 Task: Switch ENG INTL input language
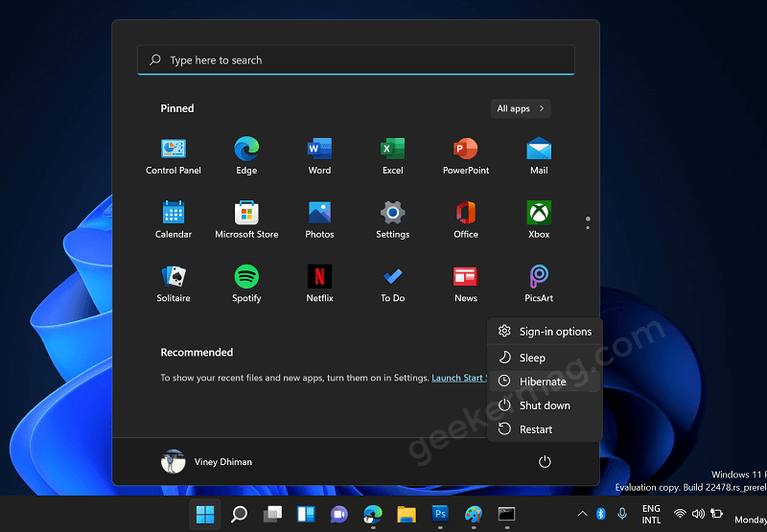point(651,515)
